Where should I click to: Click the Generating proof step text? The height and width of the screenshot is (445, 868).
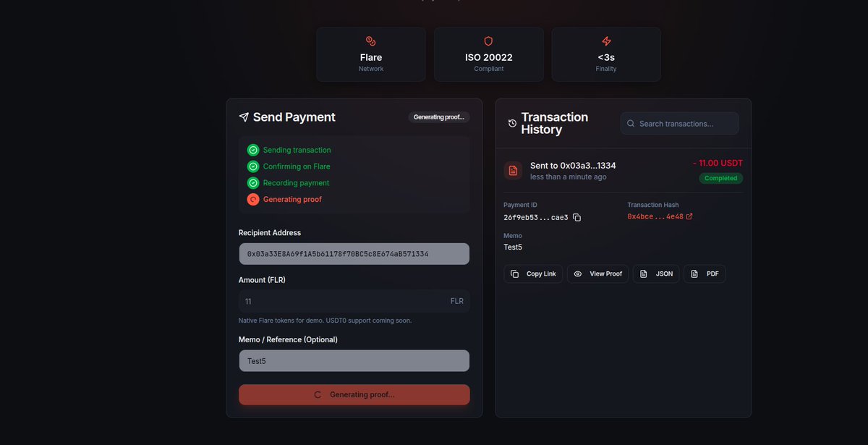(292, 200)
